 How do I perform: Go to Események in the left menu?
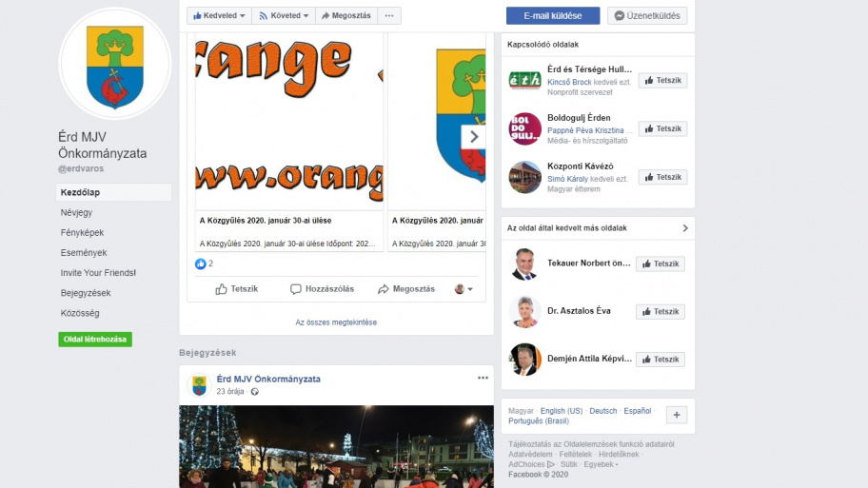point(84,252)
